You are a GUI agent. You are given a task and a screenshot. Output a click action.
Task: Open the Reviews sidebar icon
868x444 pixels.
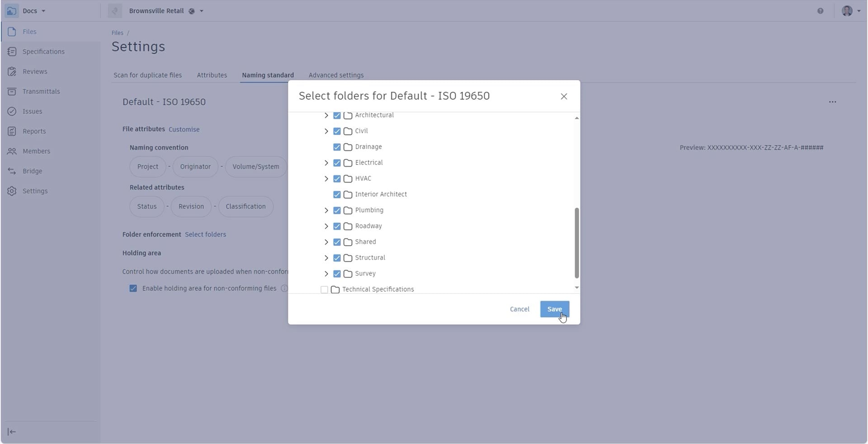(12, 72)
